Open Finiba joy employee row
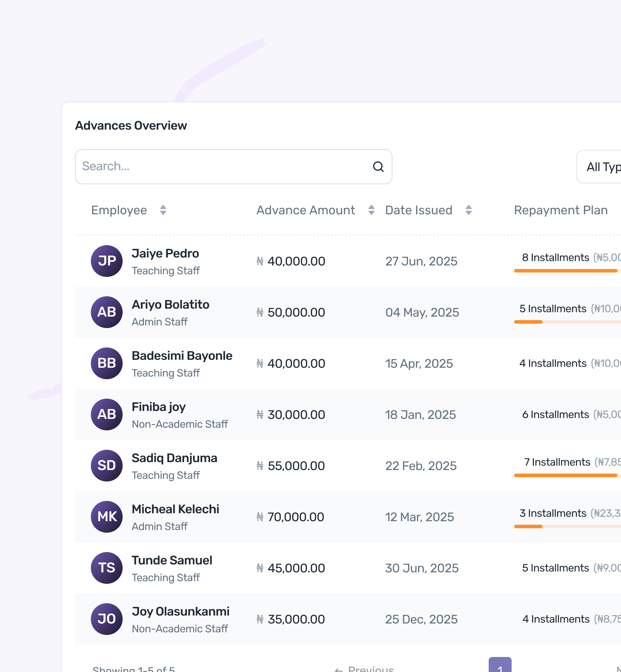Image resolution: width=621 pixels, height=672 pixels. (159, 407)
